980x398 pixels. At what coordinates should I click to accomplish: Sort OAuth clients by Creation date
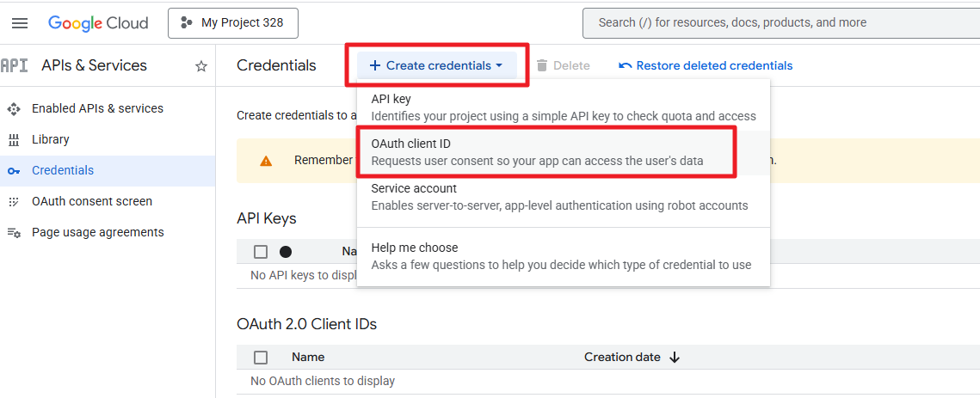[622, 358]
